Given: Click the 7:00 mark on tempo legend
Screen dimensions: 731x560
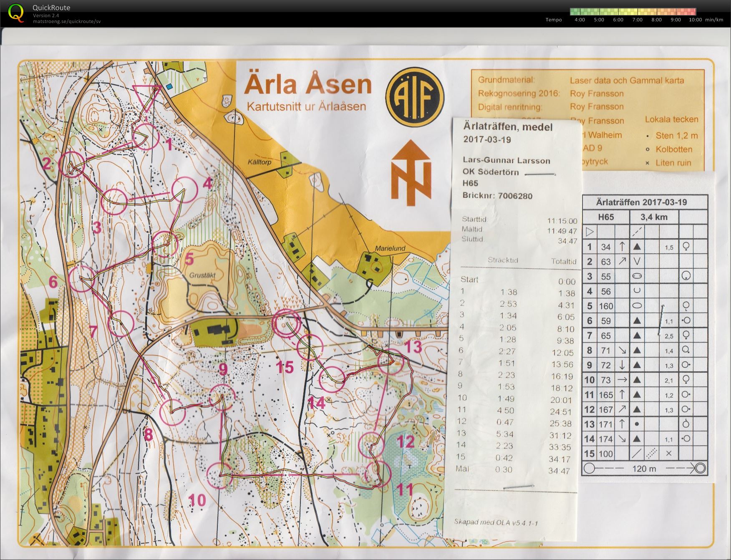Looking at the screenshot, I should pyautogui.click(x=637, y=20).
